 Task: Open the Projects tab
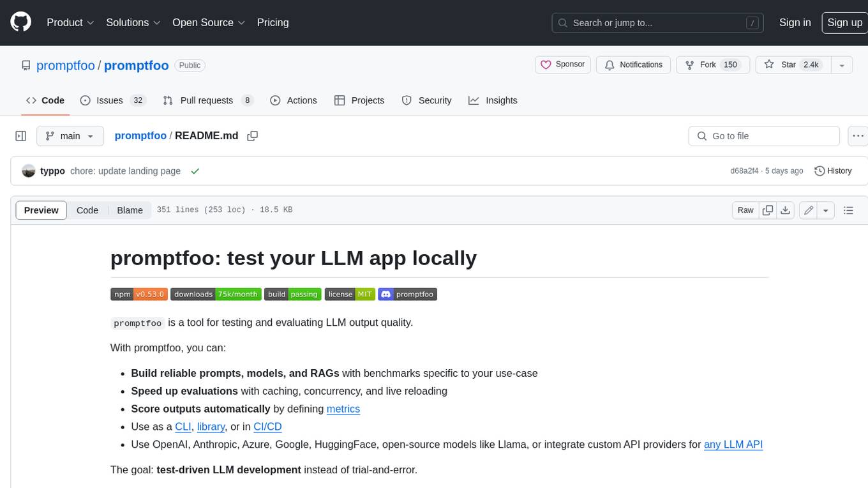(359, 100)
